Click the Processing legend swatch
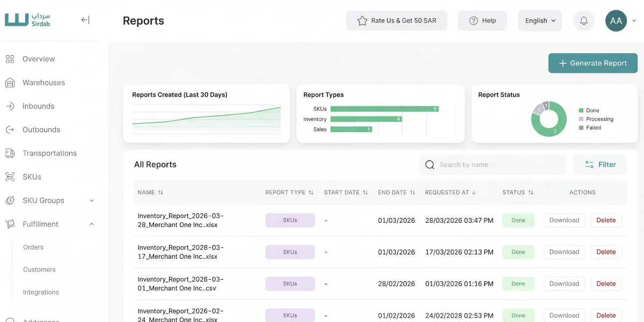Screen dimensions: 644x322 pyautogui.click(x=581, y=119)
